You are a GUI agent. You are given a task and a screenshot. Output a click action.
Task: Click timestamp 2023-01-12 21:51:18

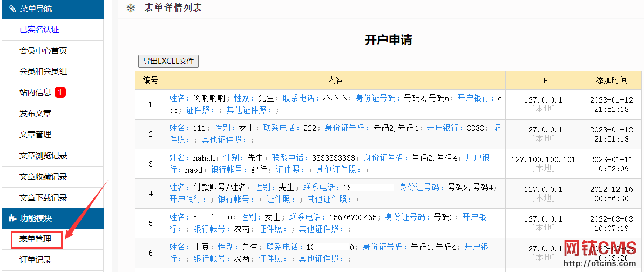click(612, 135)
